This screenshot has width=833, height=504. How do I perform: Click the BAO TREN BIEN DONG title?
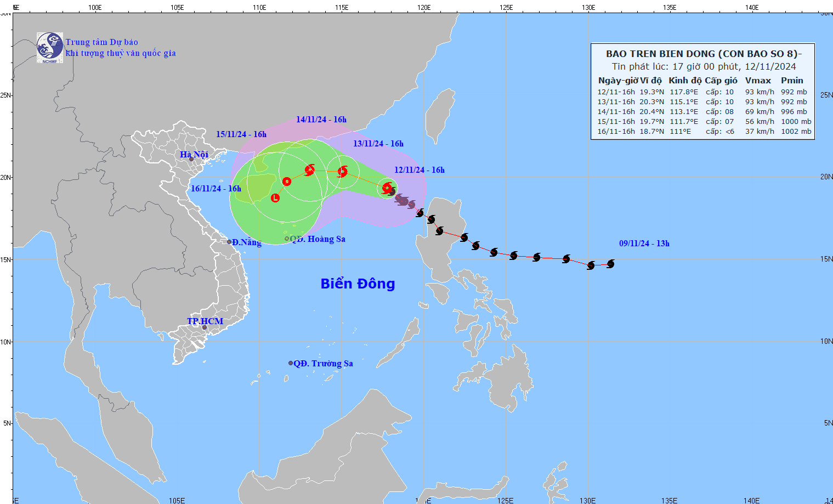pyautogui.click(x=704, y=54)
